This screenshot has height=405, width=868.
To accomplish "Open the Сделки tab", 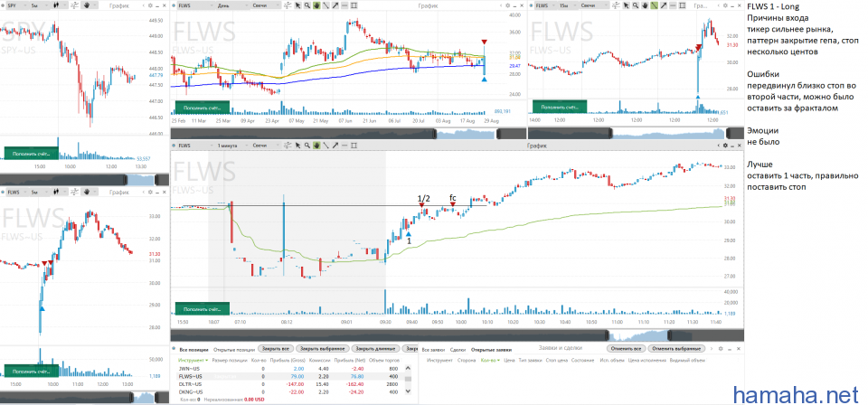I will (458, 350).
